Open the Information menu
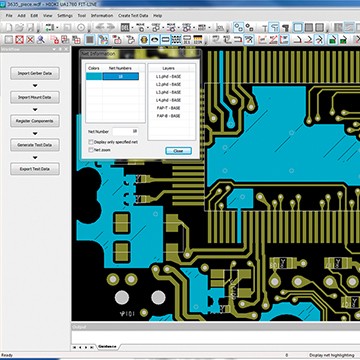 102,16
